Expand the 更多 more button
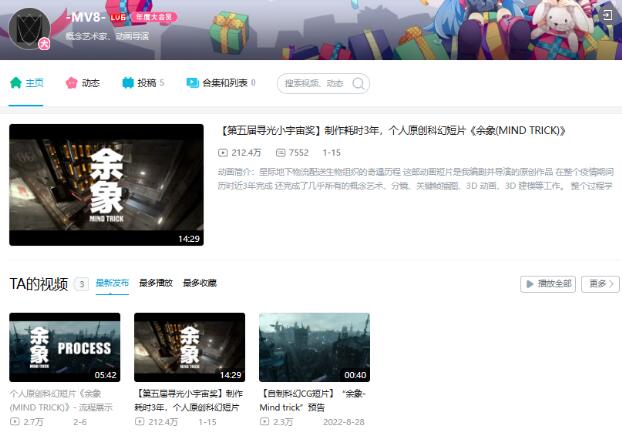 point(599,284)
